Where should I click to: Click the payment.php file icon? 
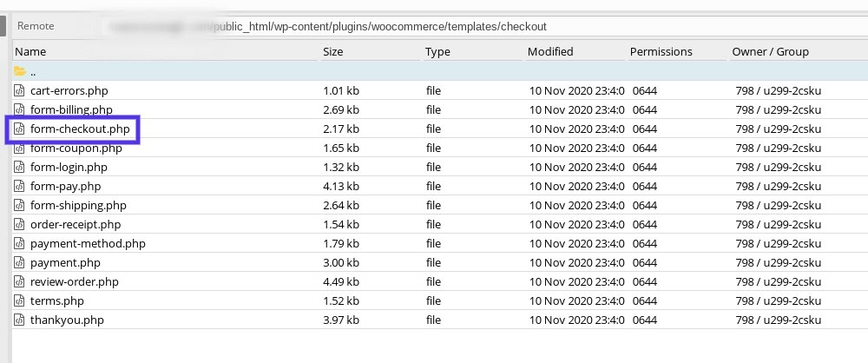click(20, 262)
